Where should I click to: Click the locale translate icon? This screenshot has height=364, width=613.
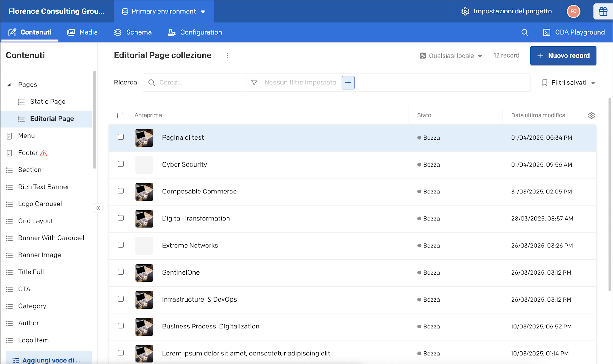coord(423,56)
